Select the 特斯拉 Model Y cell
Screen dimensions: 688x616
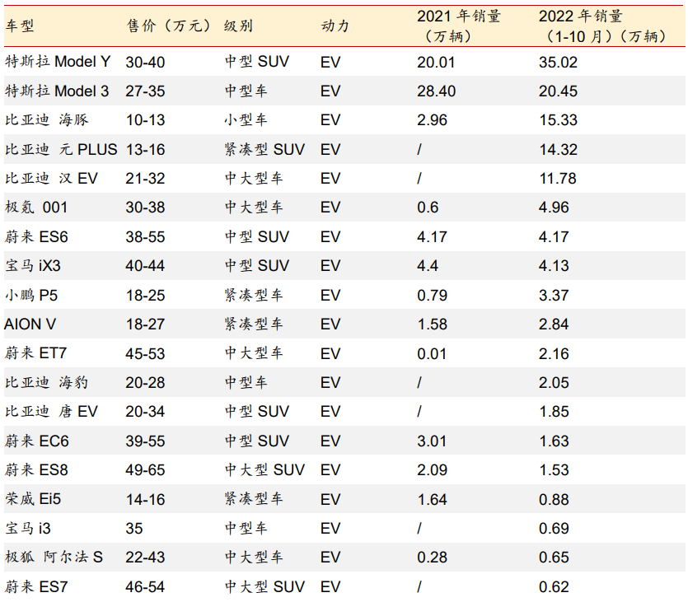click(58, 62)
